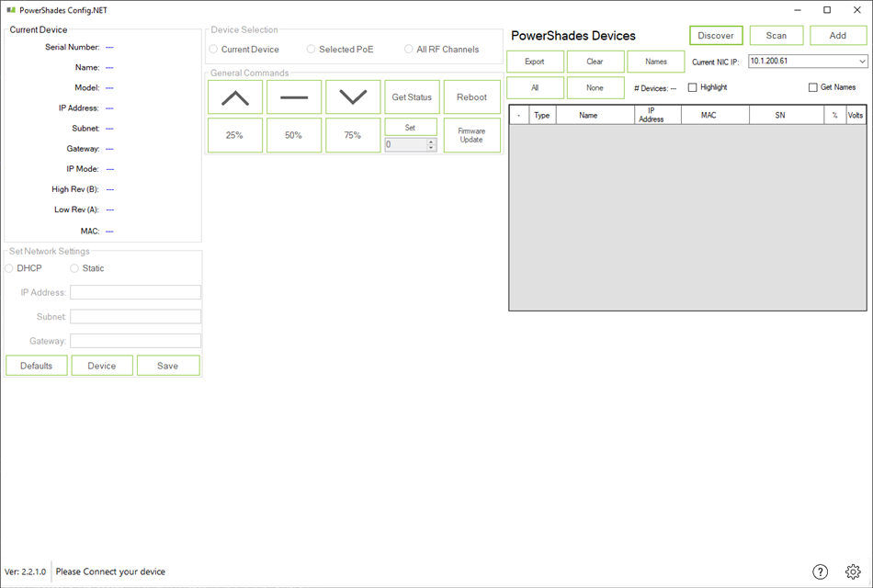873x588 pixels.
Task: Click the Names button
Action: point(656,62)
